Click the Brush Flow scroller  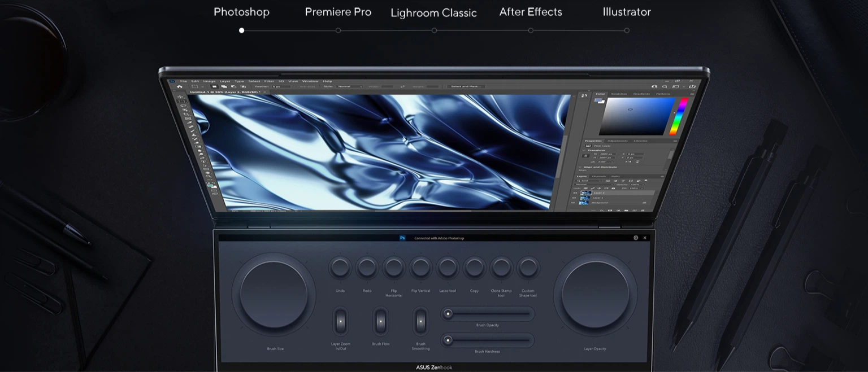(x=380, y=321)
